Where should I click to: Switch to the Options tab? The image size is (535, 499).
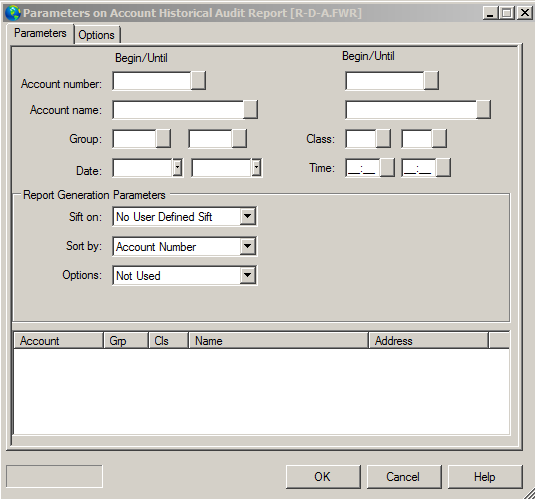[x=97, y=35]
